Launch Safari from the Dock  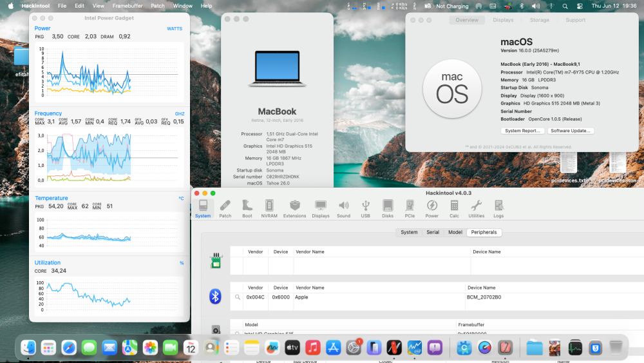[x=69, y=348]
